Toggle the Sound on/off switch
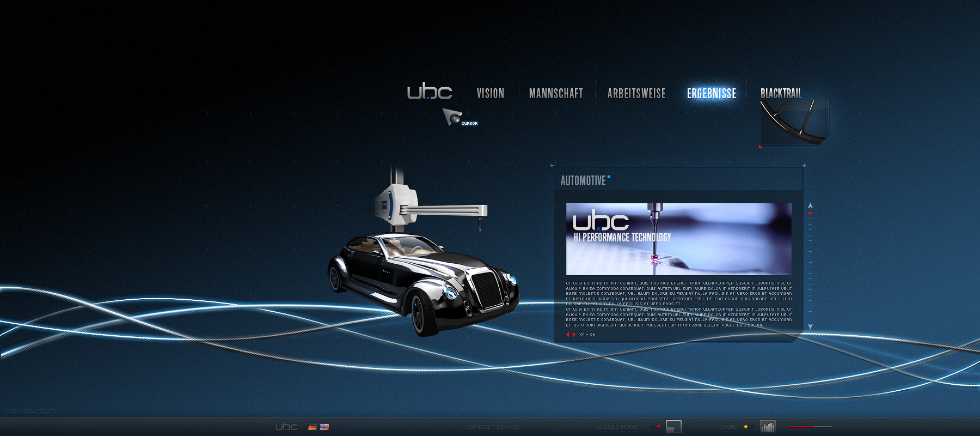 point(749,427)
